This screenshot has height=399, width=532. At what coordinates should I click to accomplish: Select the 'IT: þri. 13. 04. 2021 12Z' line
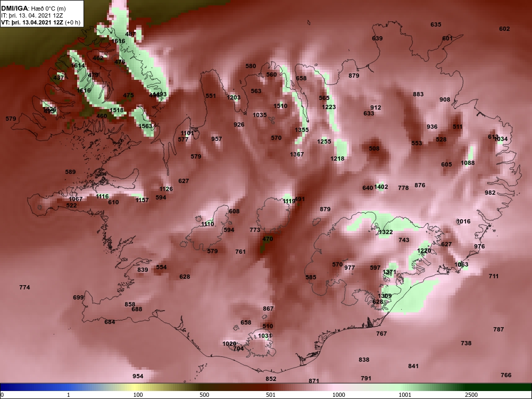point(32,15)
